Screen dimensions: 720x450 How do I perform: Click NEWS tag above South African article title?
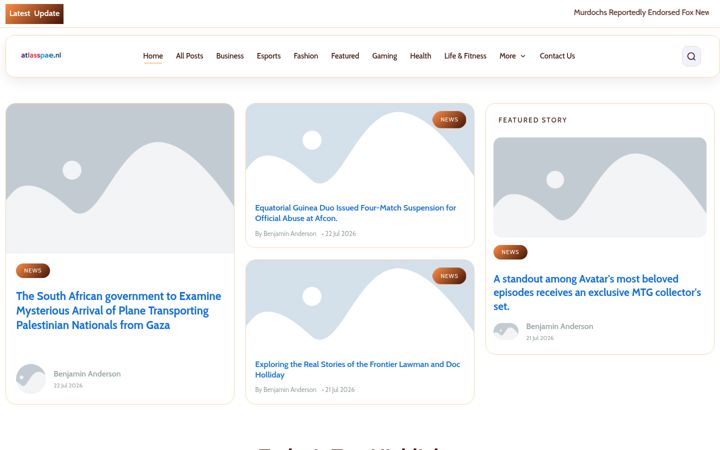[x=33, y=270]
